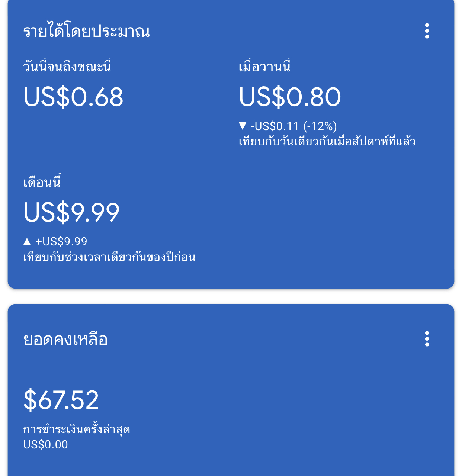
Task: Select this month's earnings value US$9.99
Action: pos(71,212)
